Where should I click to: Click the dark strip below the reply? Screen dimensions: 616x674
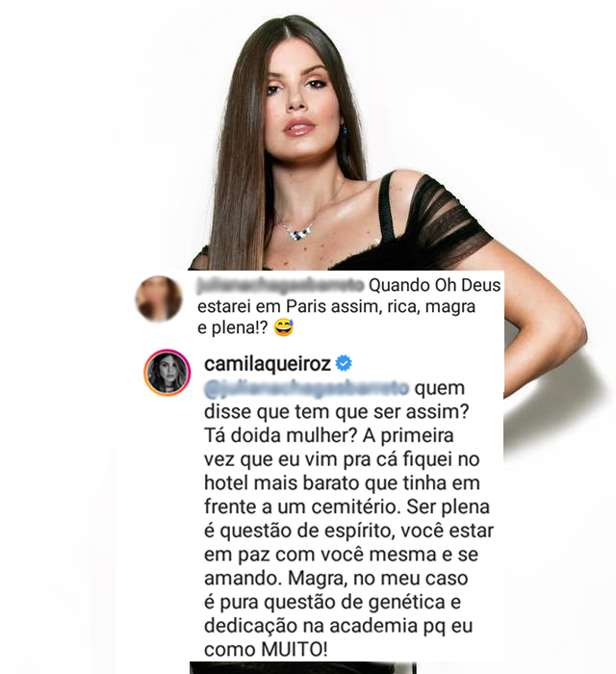click(303, 668)
